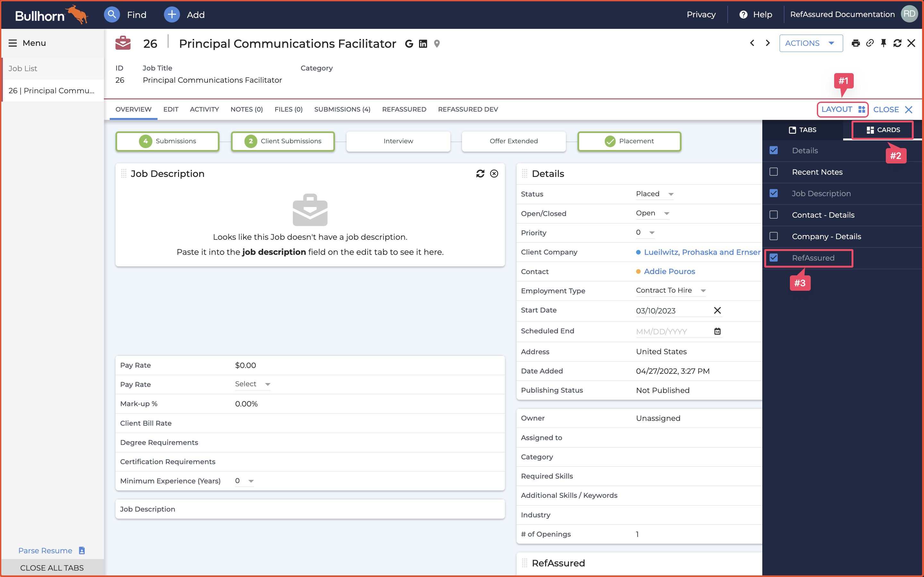The image size is (924, 577).
Task: Search the job on LinkedIn
Action: [423, 44]
